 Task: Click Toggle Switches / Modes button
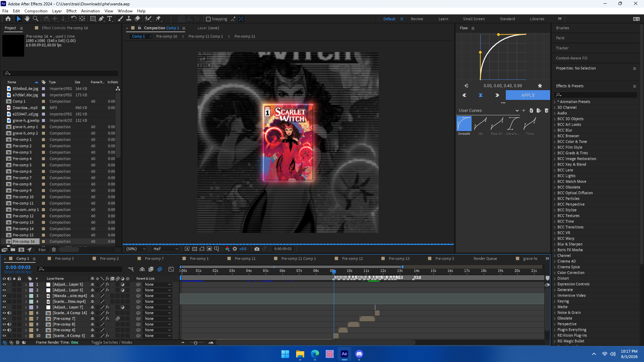pyautogui.click(x=112, y=343)
